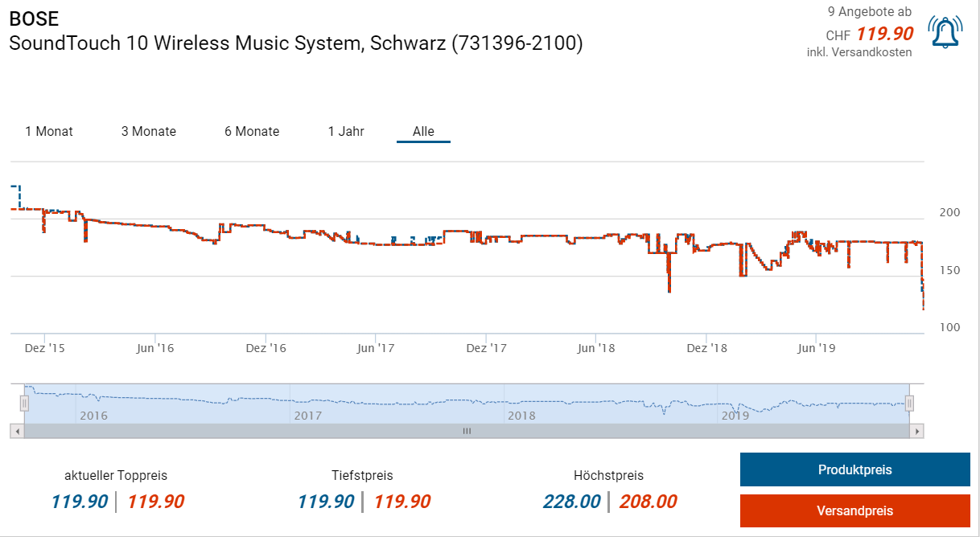Click the scrollbar right arrow
This screenshot has width=980, height=537.
pyautogui.click(x=916, y=431)
